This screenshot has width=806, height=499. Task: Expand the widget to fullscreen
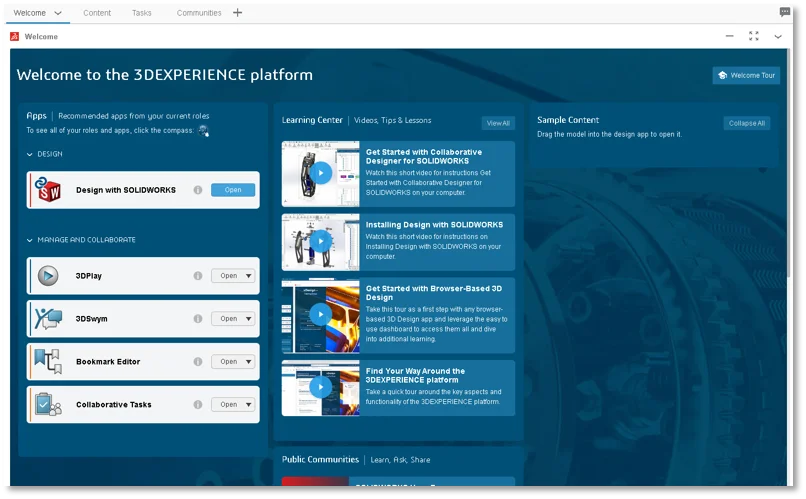click(754, 36)
